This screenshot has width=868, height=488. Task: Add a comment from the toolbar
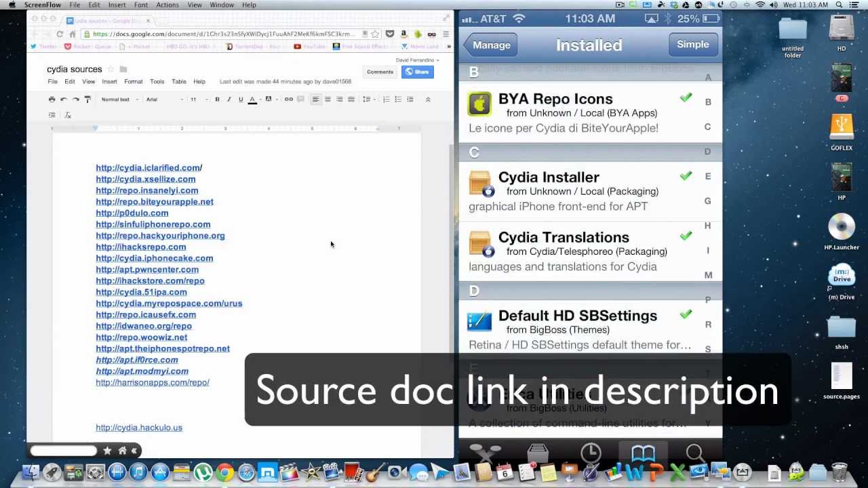pyautogui.click(x=300, y=100)
